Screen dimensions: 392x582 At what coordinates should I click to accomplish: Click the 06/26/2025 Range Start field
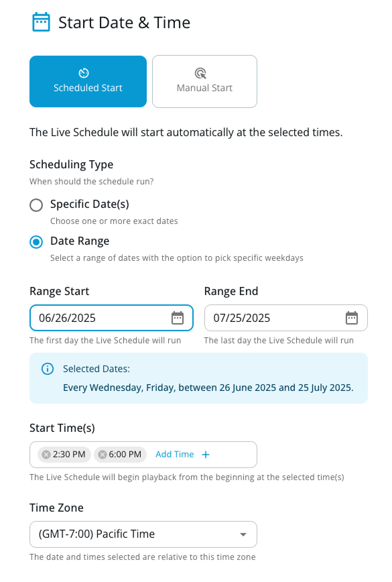click(111, 318)
